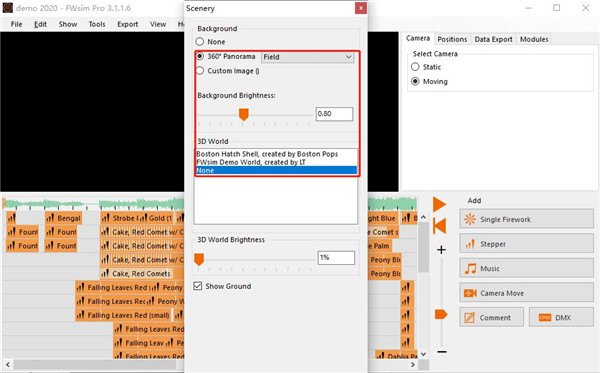The height and width of the screenshot is (373, 600).
Task: Click the timeline vertical scrollbar up arrow
Action: pyautogui.click(x=423, y=217)
